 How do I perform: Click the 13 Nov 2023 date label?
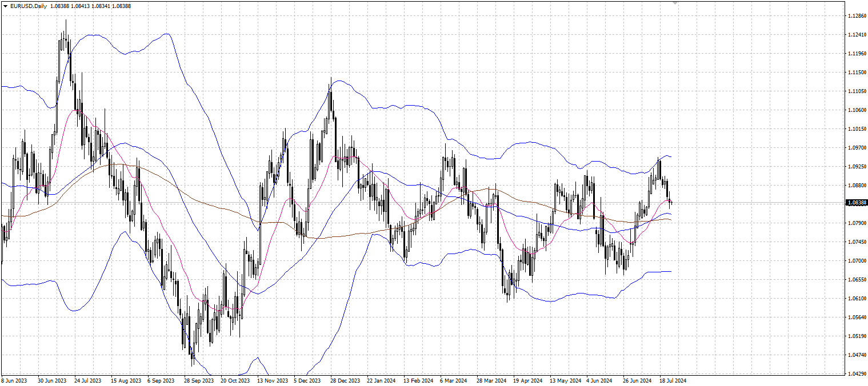click(x=272, y=380)
